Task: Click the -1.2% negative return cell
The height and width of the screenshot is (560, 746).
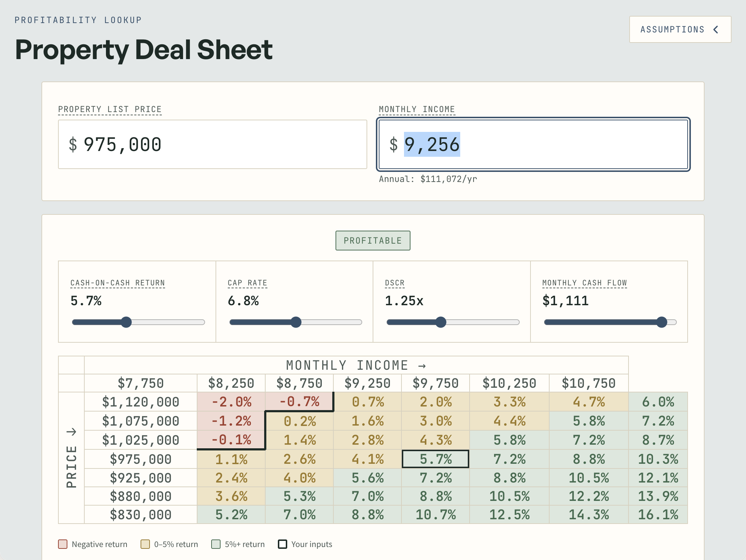Action: pos(231,421)
